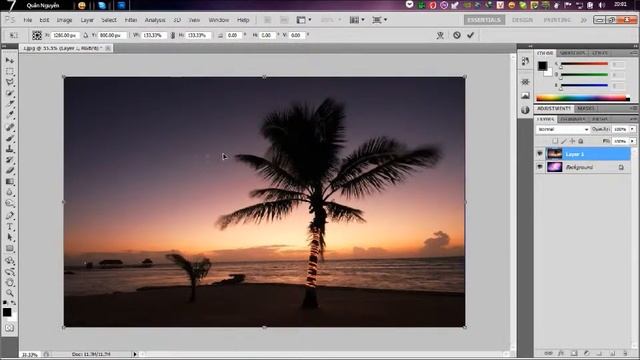Open the History panel icon in dock
This screenshot has height=360, width=640.
coord(525,62)
